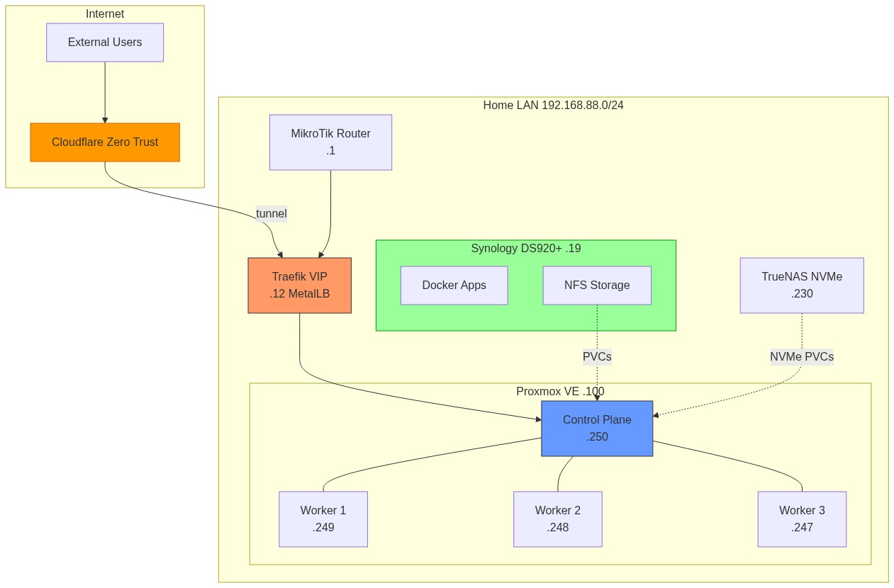
Task: Click the Worker 3 .247 node
Action: click(801, 519)
